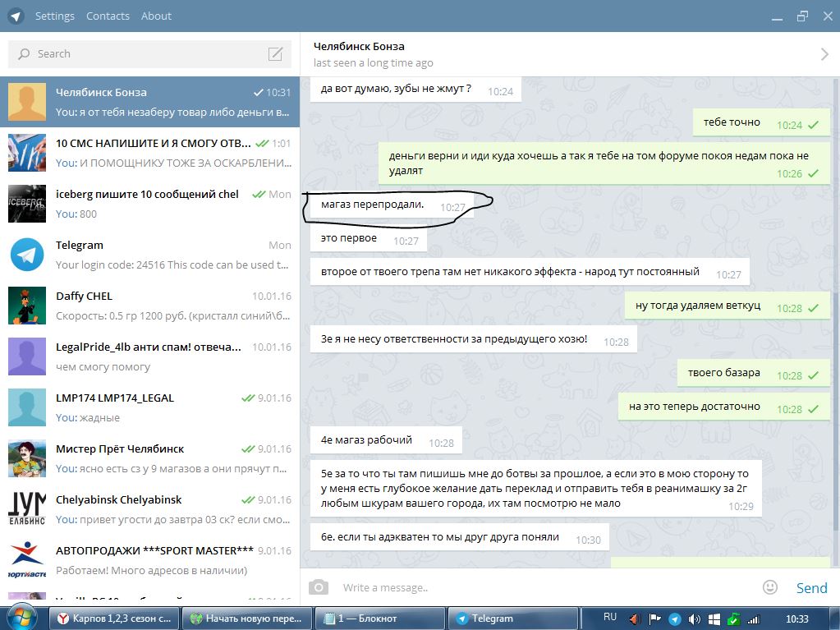Click the Челябинск Бонза orange avatar

click(27, 102)
